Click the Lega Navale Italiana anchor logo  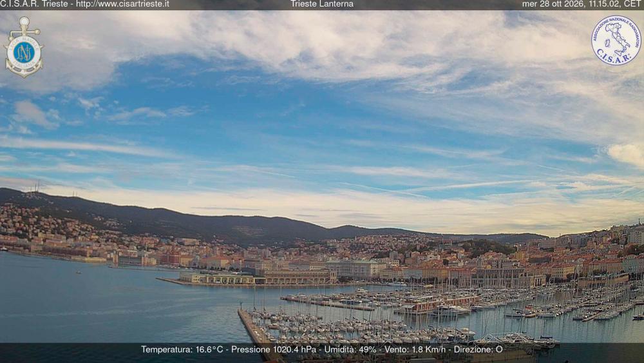(24, 47)
